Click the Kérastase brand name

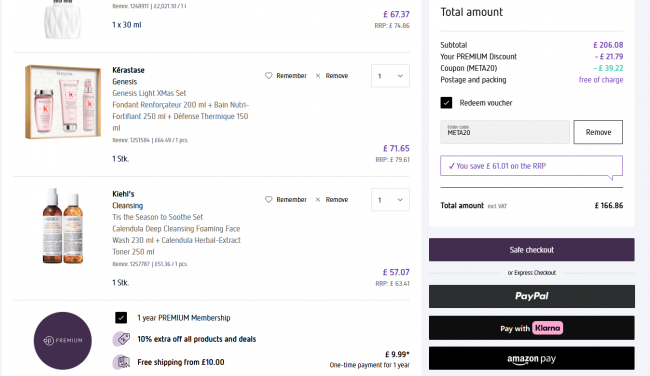click(x=129, y=70)
